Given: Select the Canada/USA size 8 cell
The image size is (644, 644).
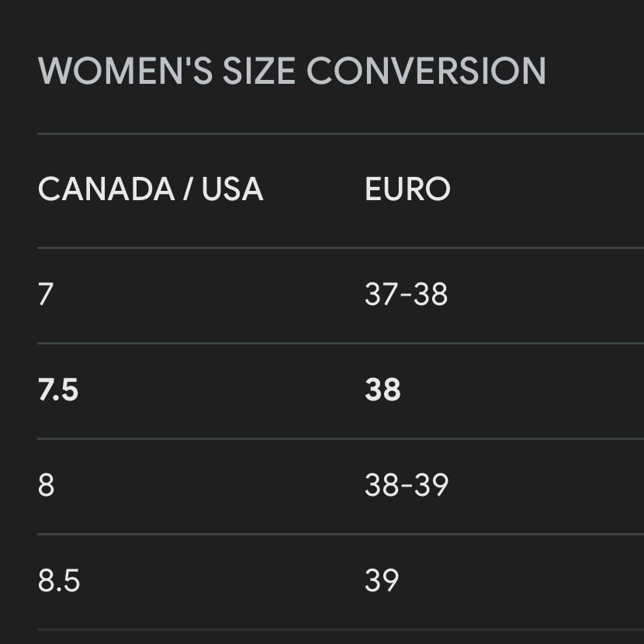Looking at the screenshot, I should click(x=46, y=485).
